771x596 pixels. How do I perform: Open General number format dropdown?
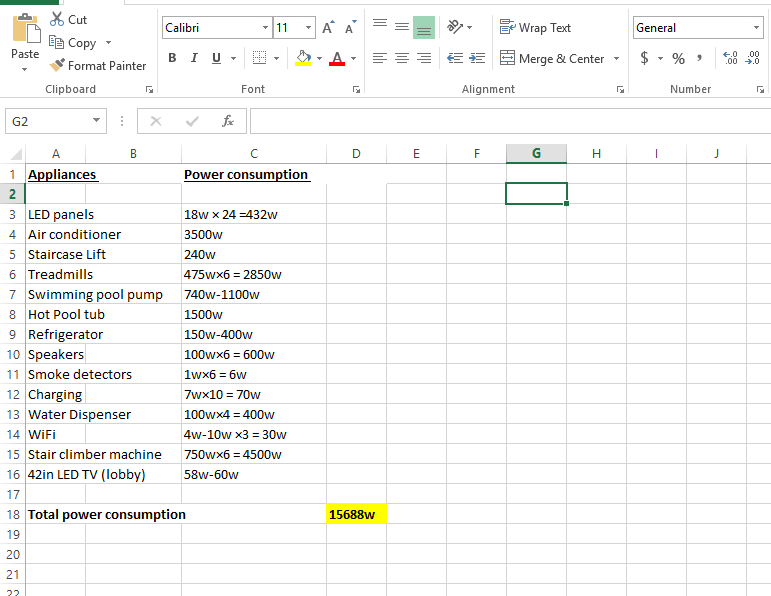point(756,28)
